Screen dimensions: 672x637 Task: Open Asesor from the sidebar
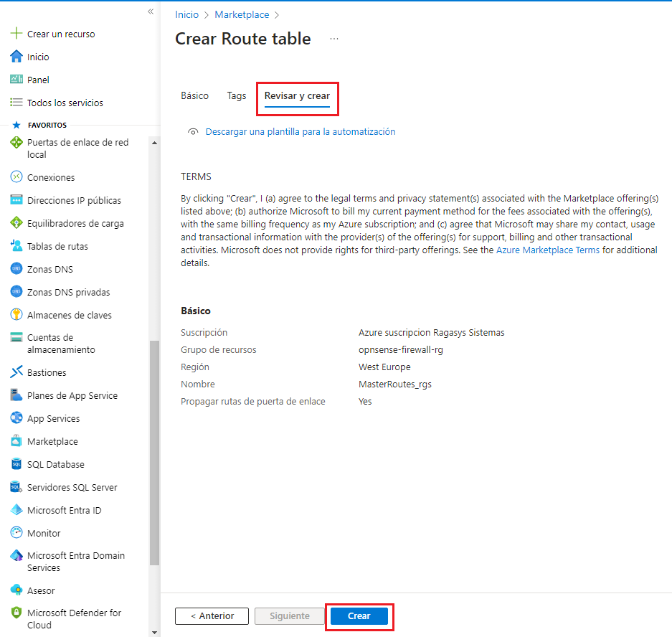click(44, 590)
